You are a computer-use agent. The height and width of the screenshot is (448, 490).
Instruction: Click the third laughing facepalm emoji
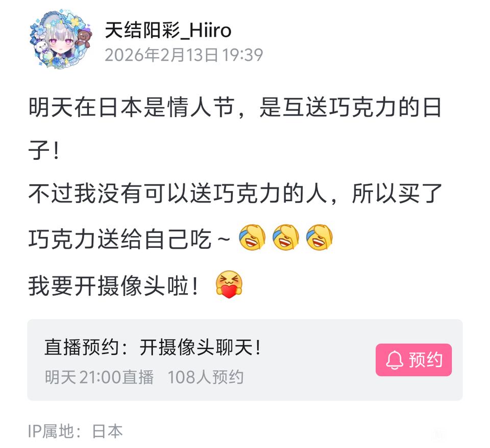[x=319, y=238]
